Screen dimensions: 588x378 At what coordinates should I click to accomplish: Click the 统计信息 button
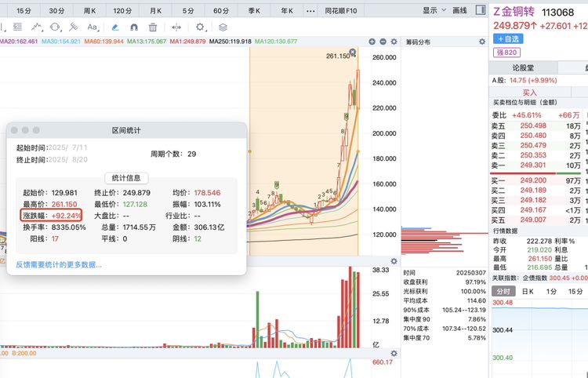pos(126,178)
